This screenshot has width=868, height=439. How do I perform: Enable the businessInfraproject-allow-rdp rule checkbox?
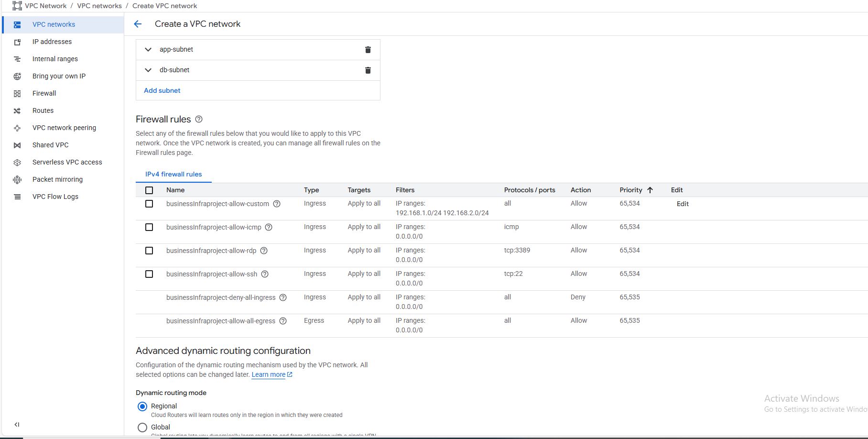[x=149, y=251]
